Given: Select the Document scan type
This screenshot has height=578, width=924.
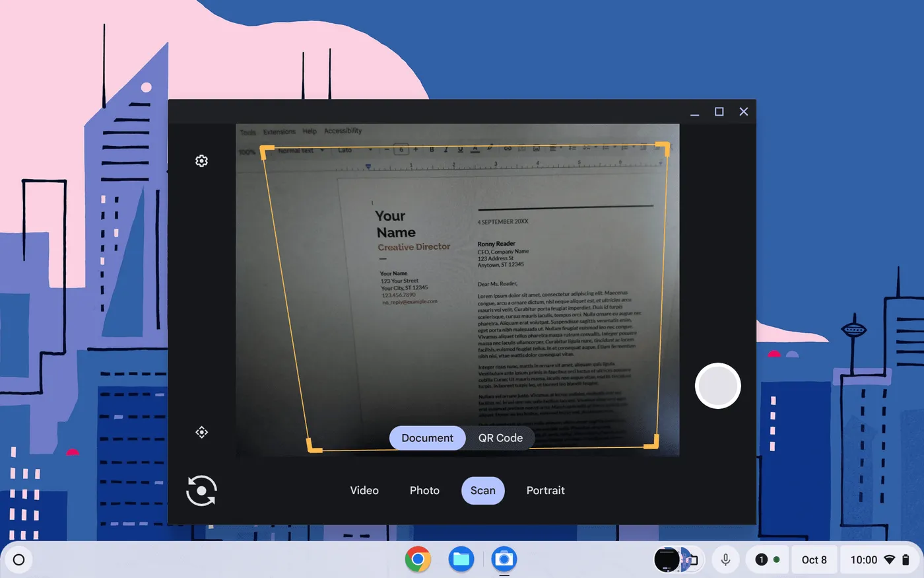Looking at the screenshot, I should (x=428, y=438).
